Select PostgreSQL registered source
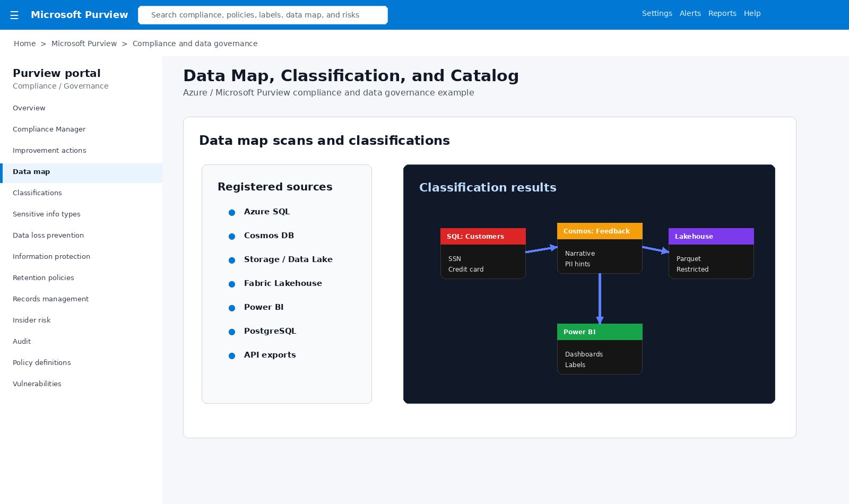The width and height of the screenshot is (849, 504). pyautogui.click(x=270, y=331)
